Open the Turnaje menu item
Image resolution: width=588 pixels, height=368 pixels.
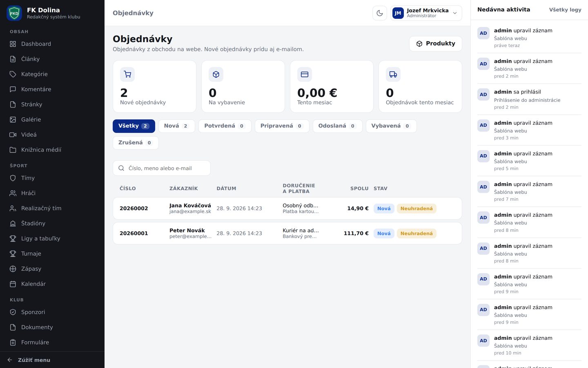click(52, 254)
